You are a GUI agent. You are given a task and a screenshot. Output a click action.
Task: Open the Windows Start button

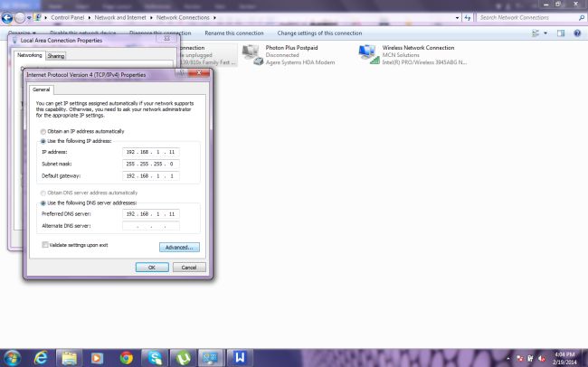(12, 358)
